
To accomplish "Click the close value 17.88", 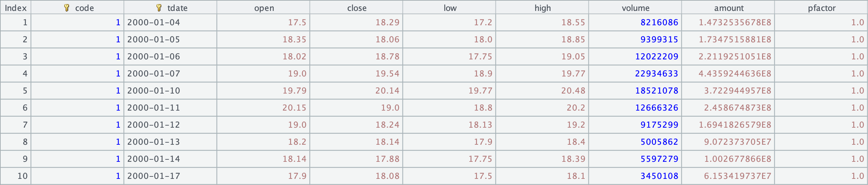I will pyautogui.click(x=387, y=159).
